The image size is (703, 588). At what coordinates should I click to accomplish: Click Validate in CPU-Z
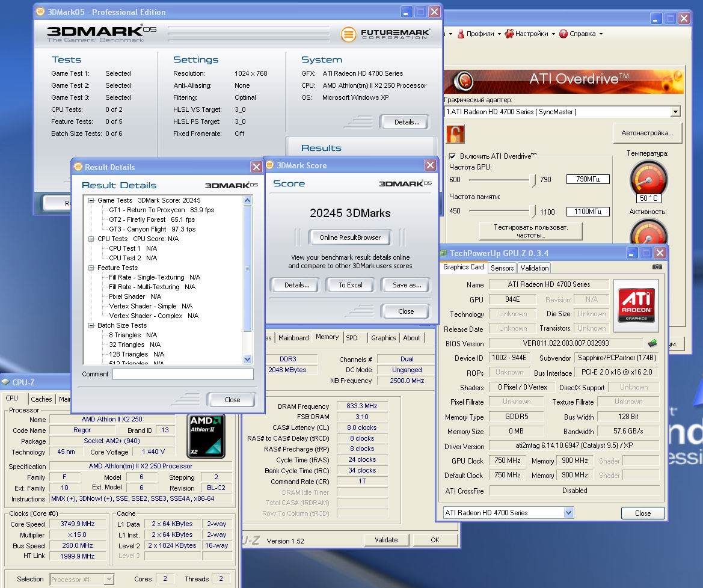(x=386, y=540)
